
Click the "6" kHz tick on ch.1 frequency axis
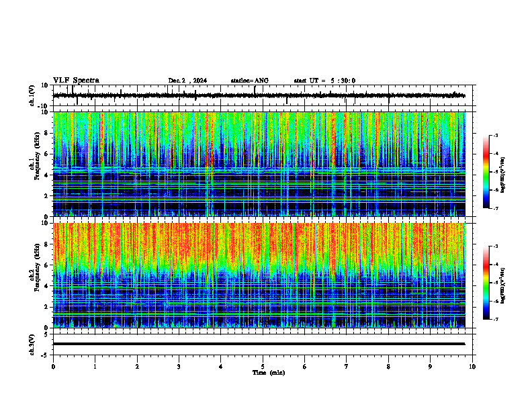[x=46, y=154]
